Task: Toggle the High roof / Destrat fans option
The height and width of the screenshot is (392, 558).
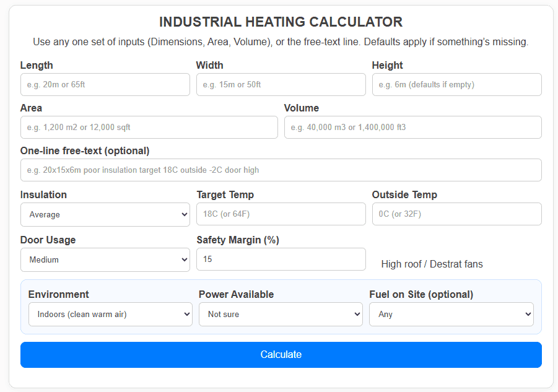Action: click(x=432, y=264)
